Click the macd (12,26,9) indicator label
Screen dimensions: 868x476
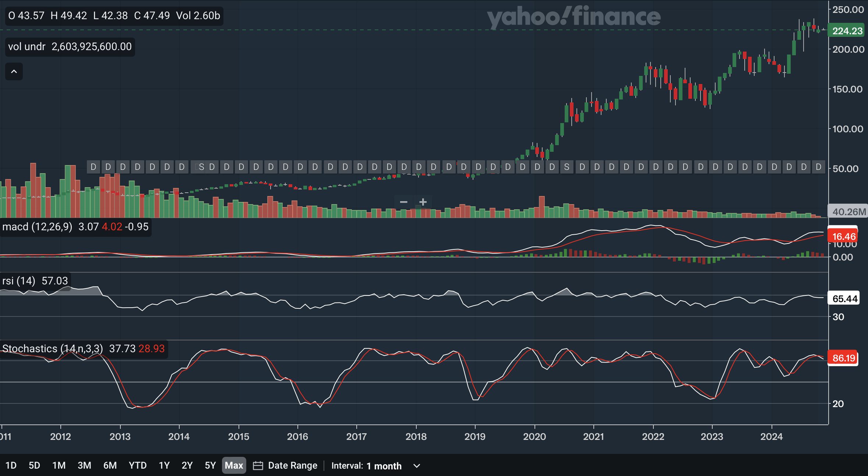pyautogui.click(x=37, y=227)
